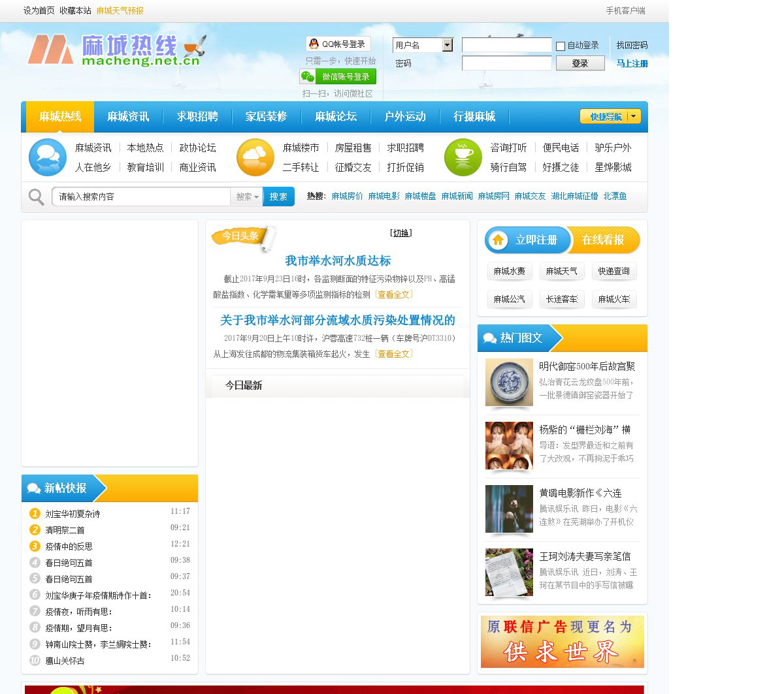Click the magnifying glass search icon
This screenshot has height=694, width=784.
[37, 197]
